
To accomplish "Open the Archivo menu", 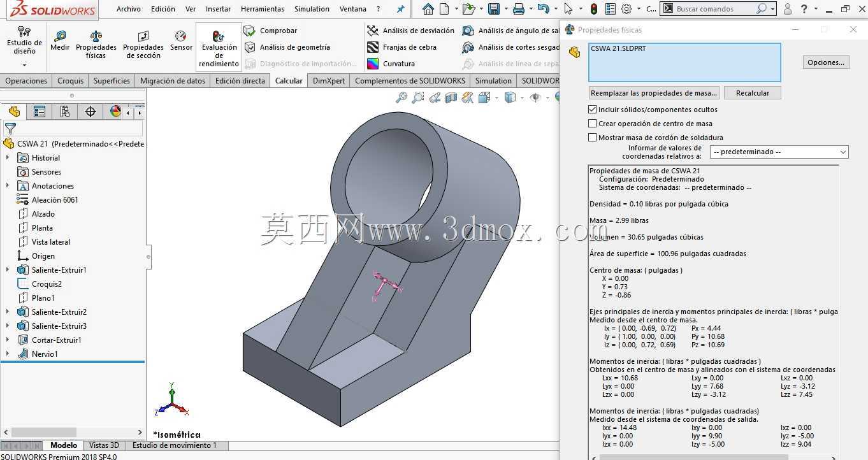I will coord(129,9).
